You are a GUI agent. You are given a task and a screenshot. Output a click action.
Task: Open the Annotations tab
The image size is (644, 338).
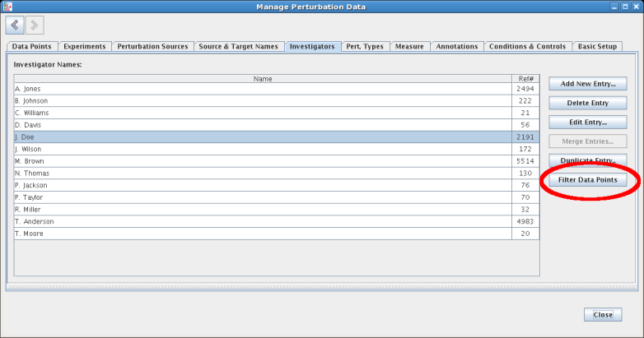[x=456, y=47]
